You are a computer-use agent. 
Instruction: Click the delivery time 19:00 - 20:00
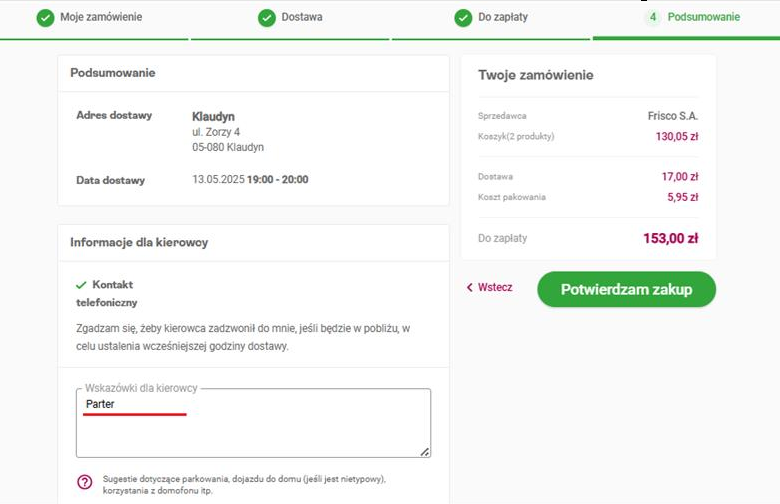[278, 180]
